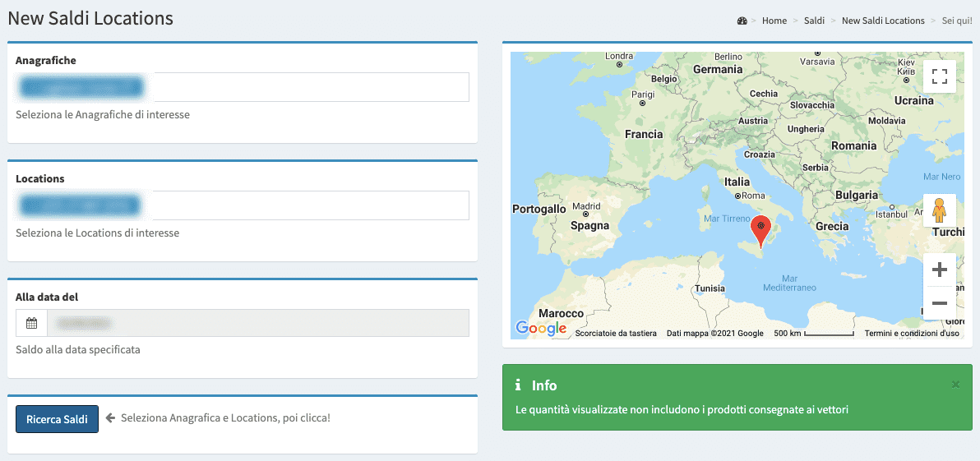Click the red location marker on map

(762, 229)
